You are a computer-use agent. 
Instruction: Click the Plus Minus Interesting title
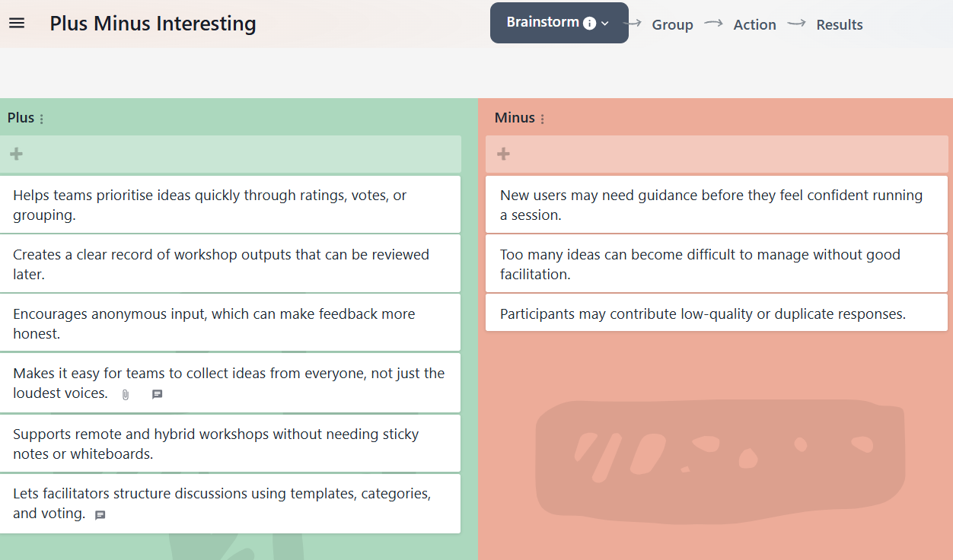coord(153,24)
